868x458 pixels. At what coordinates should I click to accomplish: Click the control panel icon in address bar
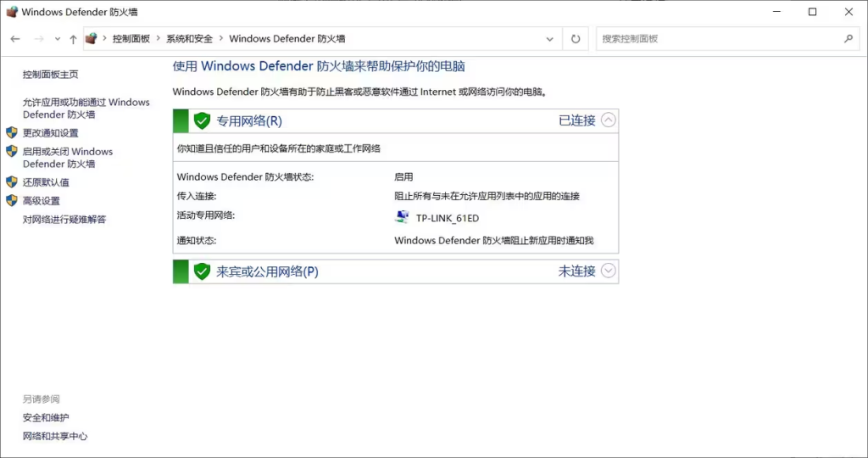point(92,38)
